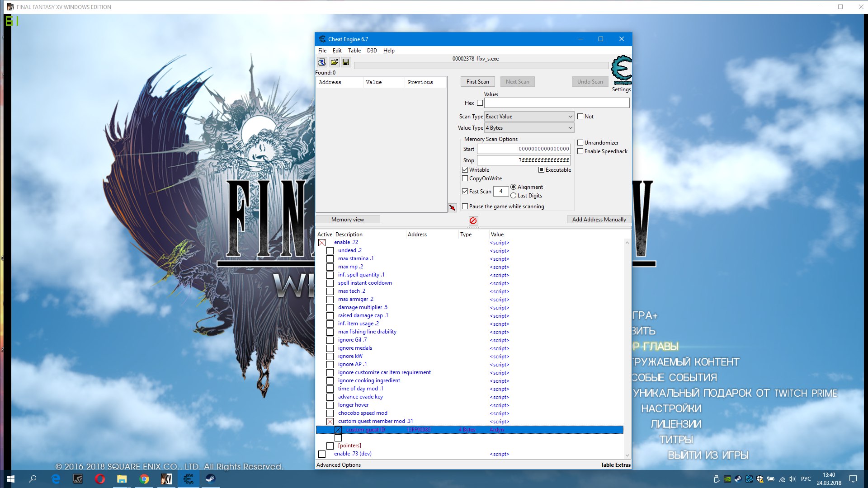Viewport: 868px width, 488px height.
Task: Click the First Scan button
Action: [x=477, y=82]
